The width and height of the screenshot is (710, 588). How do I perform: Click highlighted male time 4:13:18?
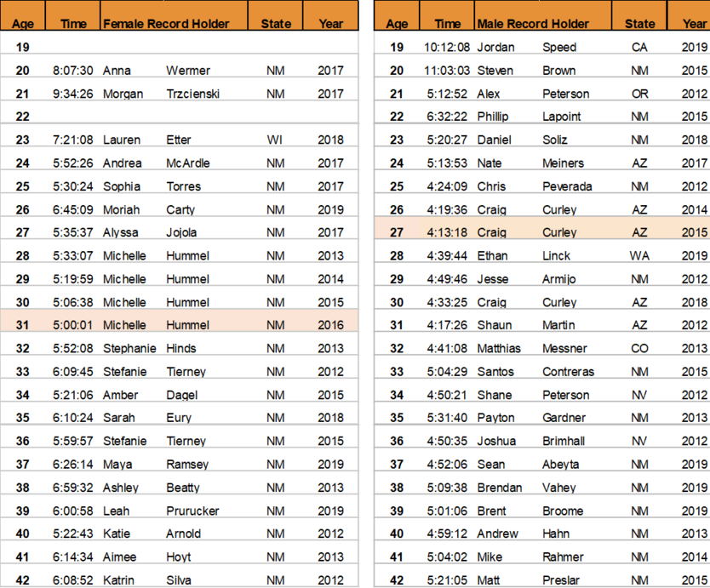447,232
